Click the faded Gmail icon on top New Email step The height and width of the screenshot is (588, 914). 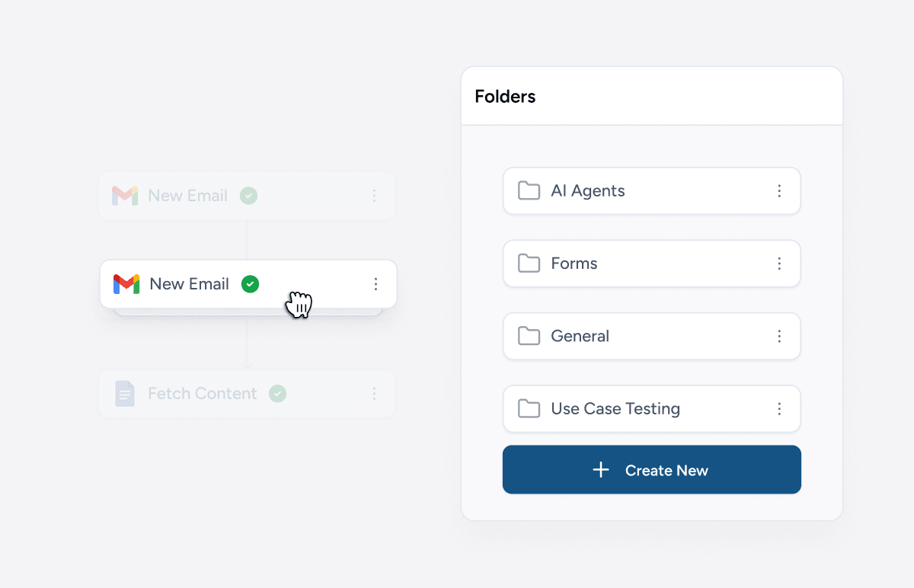(x=125, y=196)
